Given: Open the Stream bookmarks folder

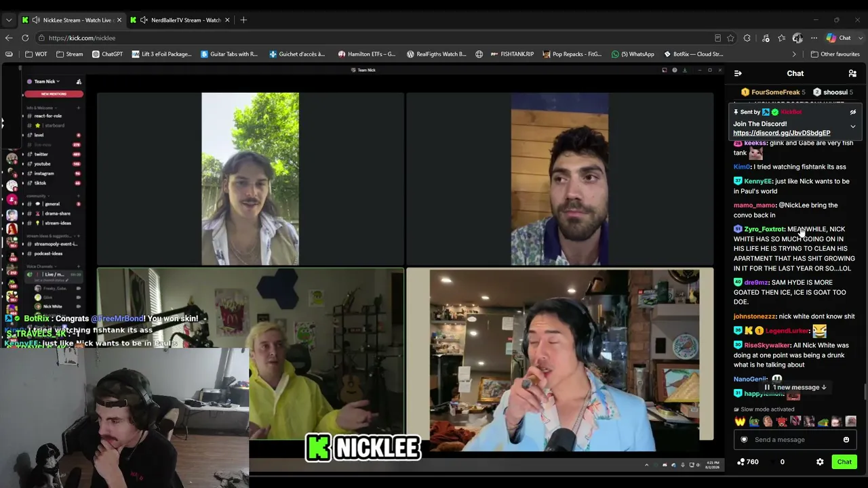Looking at the screenshot, I should tap(70, 54).
